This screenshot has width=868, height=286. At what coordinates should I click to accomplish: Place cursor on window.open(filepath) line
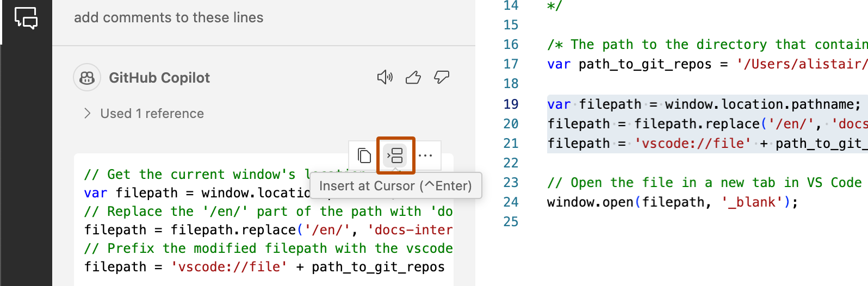coord(672,202)
